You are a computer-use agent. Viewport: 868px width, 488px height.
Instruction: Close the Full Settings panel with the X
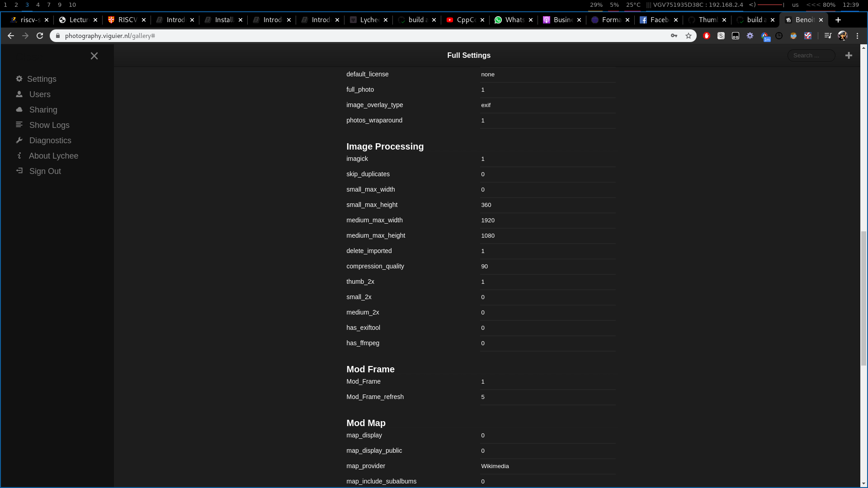click(94, 56)
